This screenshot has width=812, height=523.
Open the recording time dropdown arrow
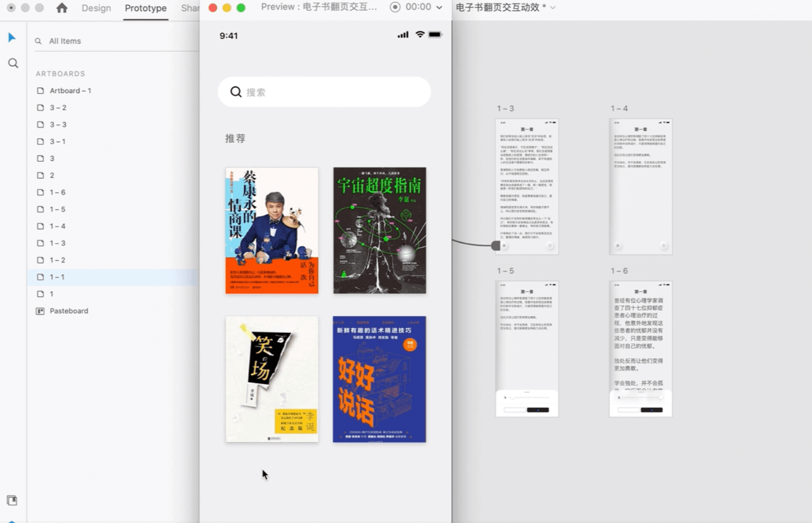[439, 8]
